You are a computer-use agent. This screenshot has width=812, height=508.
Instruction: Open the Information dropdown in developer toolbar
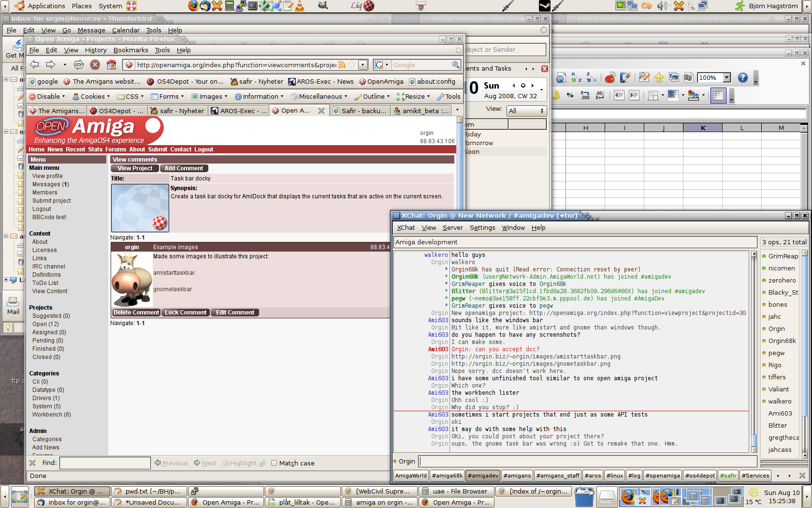tap(259, 96)
